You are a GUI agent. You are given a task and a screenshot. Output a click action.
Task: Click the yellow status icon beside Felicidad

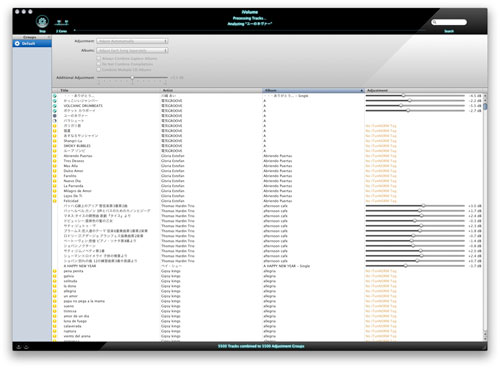click(55, 201)
